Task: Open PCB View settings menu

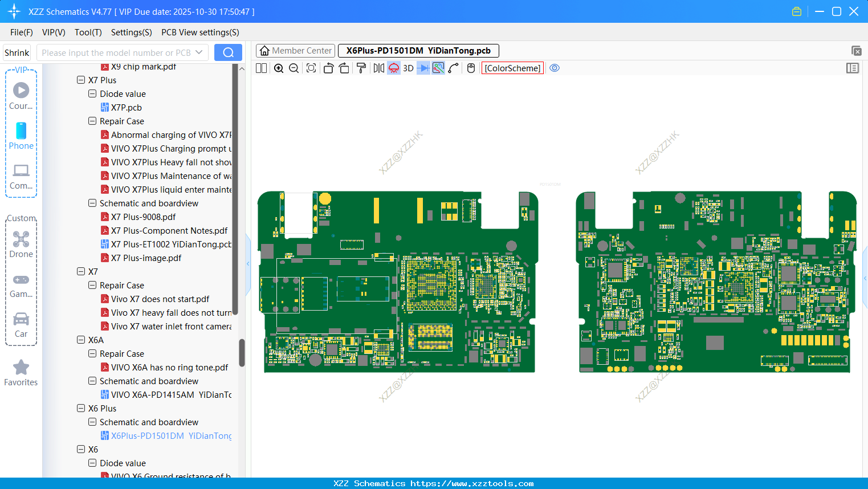Action: [200, 32]
